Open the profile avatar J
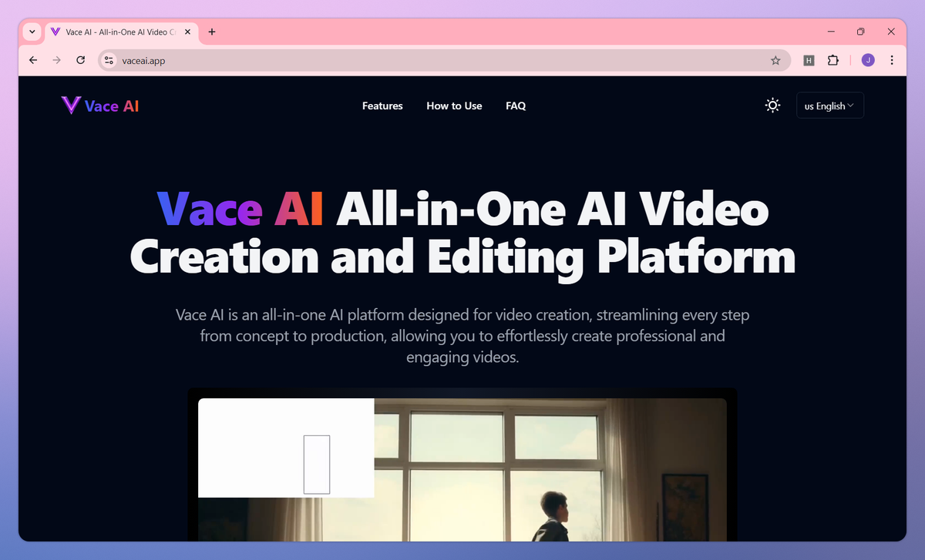The image size is (925, 560). (867, 60)
